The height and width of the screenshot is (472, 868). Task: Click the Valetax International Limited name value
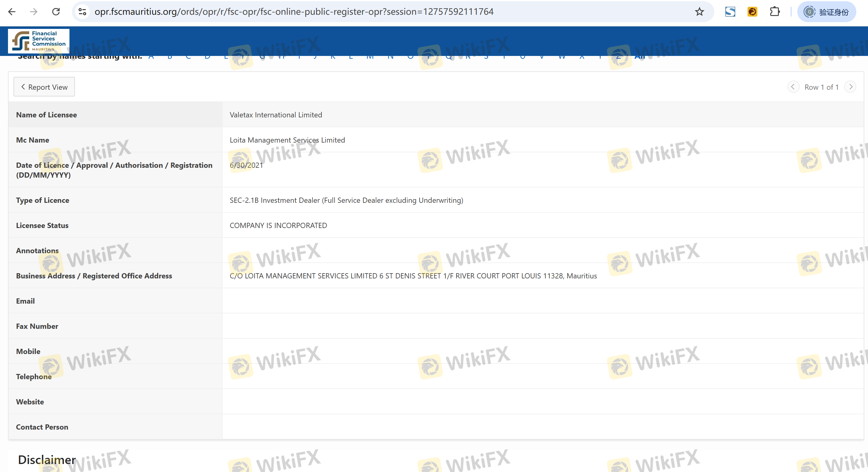276,115
